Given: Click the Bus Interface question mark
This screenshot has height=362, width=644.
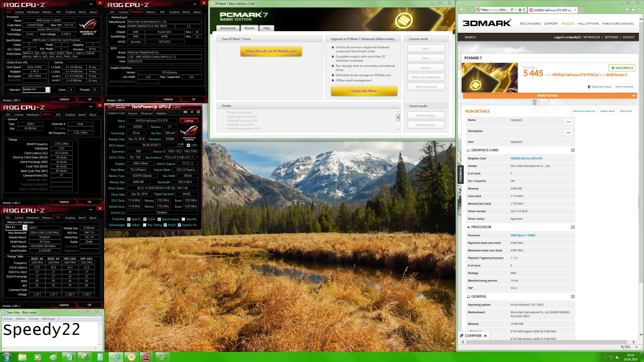Looking at the screenshot, I should pos(198,157).
